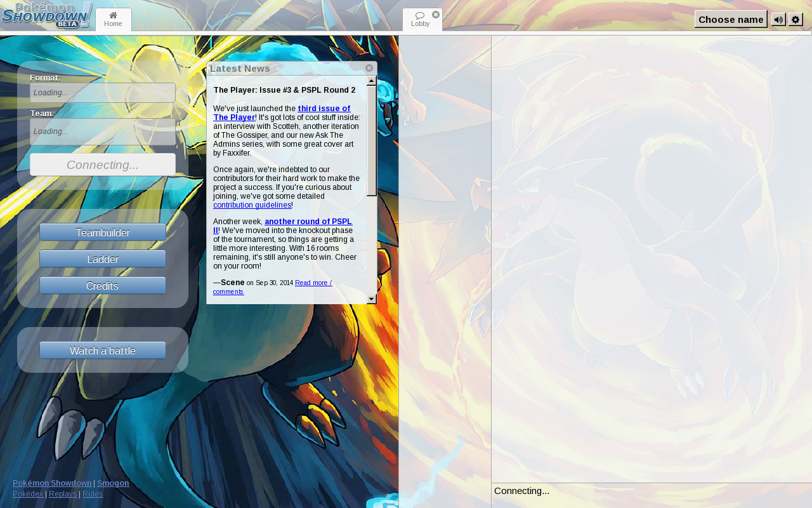Click The Player: Issue #3 headline

pyautogui.click(x=284, y=90)
